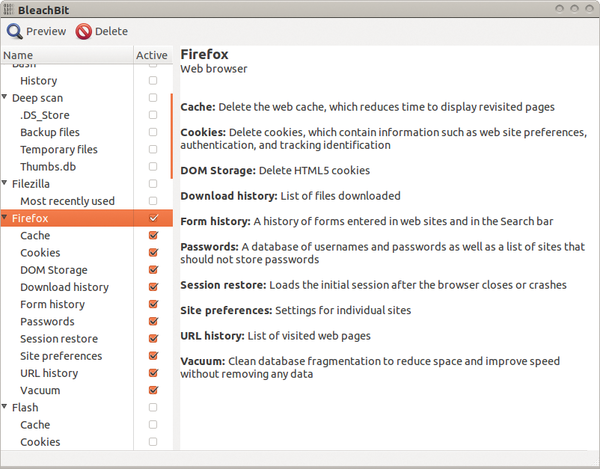Viewport: 600px width, 469px height.
Task: Click the Preview label in the toolbar
Action: [46, 31]
